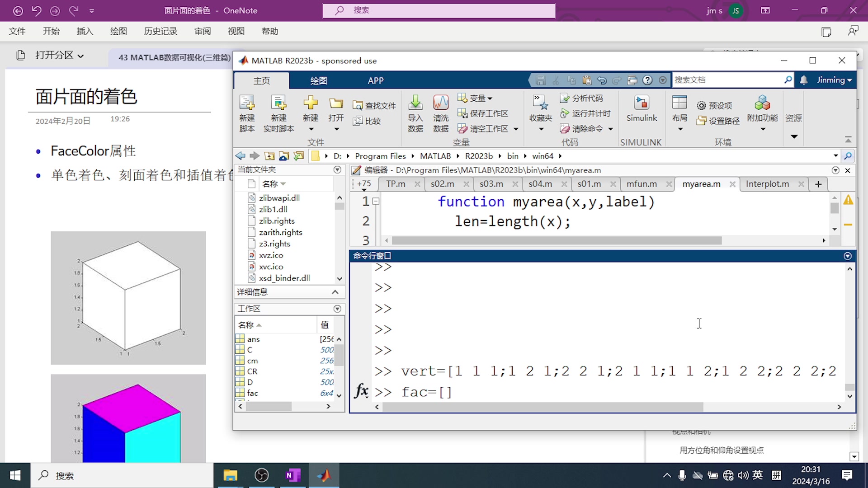The image size is (868, 488).
Task: Open Preferences (预设项) gear icon
Action: click(x=701, y=105)
